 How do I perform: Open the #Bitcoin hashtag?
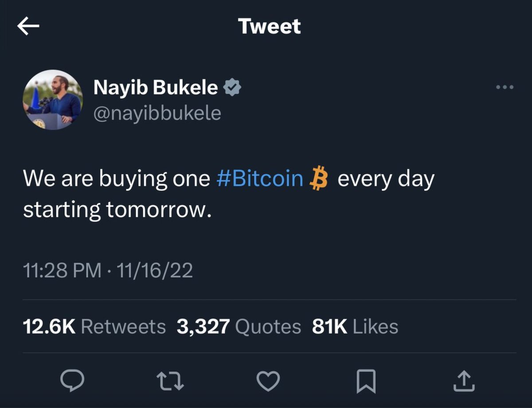tap(260, 179)
